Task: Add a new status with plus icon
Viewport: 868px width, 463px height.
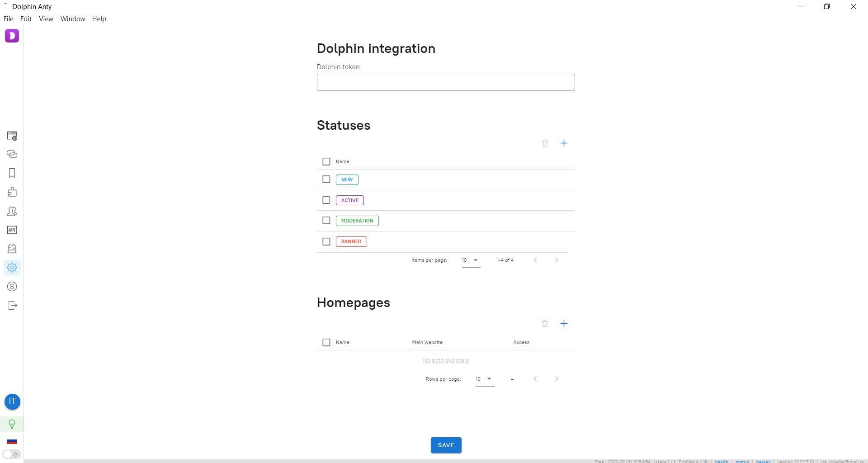Action: (564, 143)
